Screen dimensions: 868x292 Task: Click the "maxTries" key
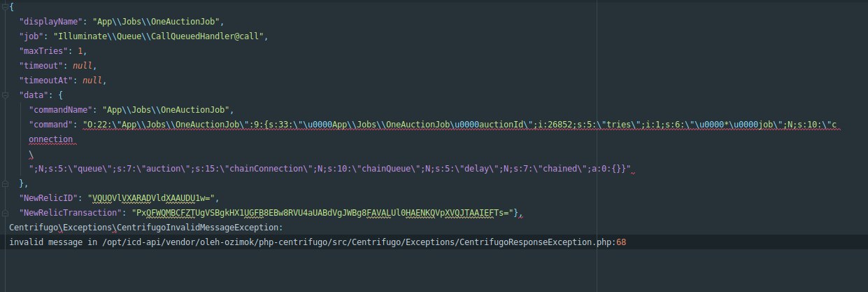coord(44,50)
